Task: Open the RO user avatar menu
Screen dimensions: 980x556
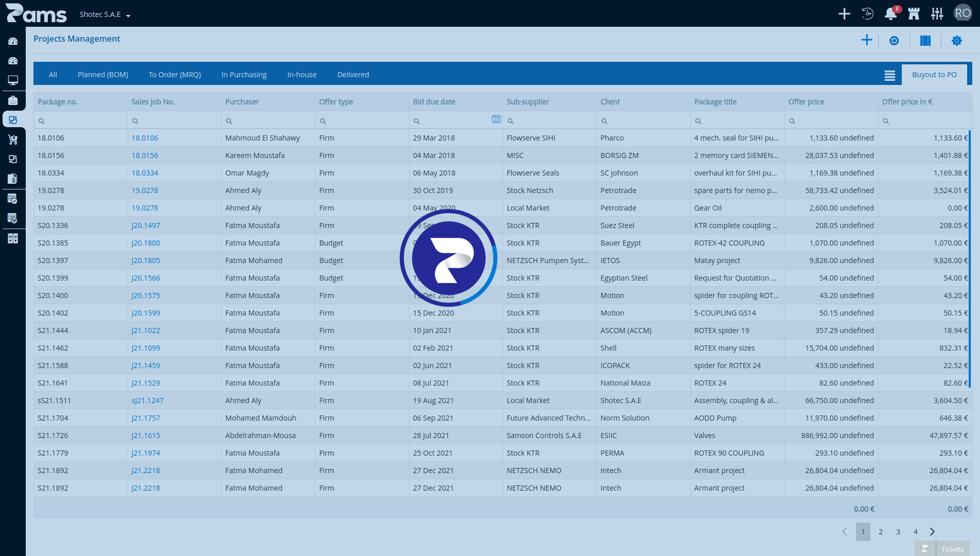Action: coord(963,13)
